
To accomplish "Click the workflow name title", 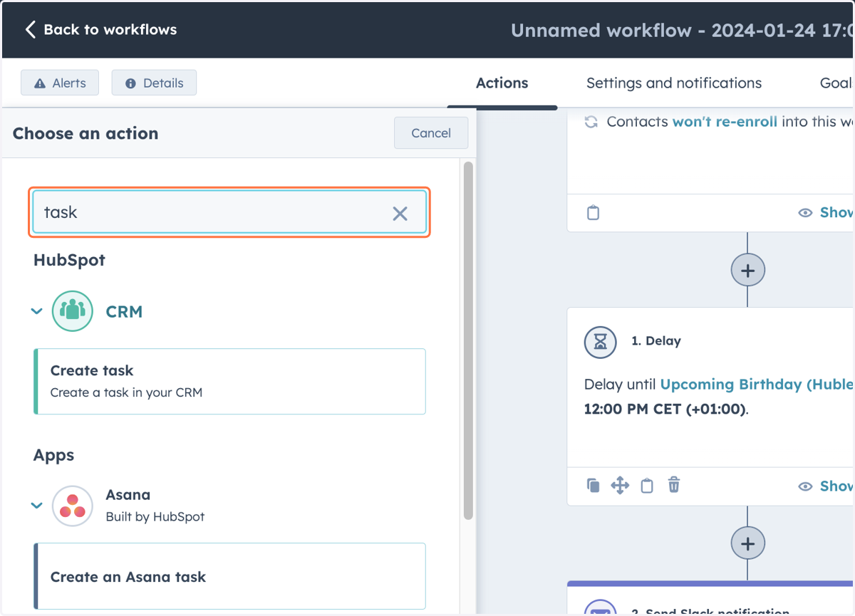I will (682, 31).
